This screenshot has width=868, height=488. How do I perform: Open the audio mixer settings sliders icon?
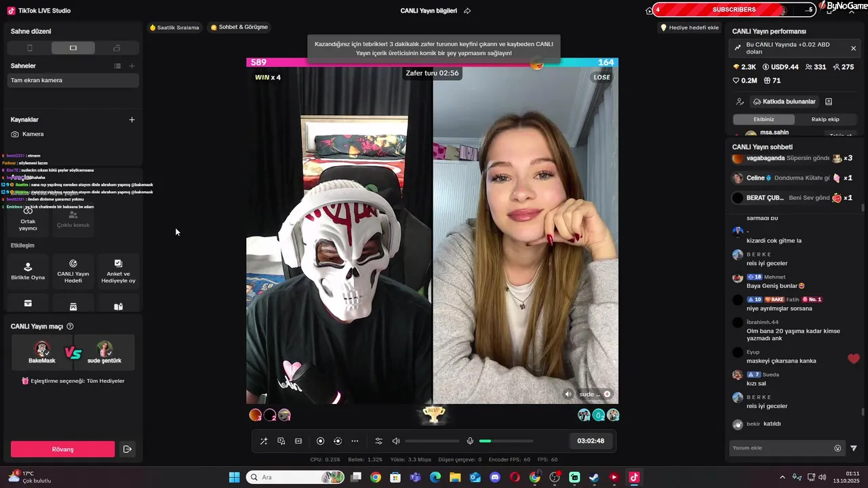379,441
